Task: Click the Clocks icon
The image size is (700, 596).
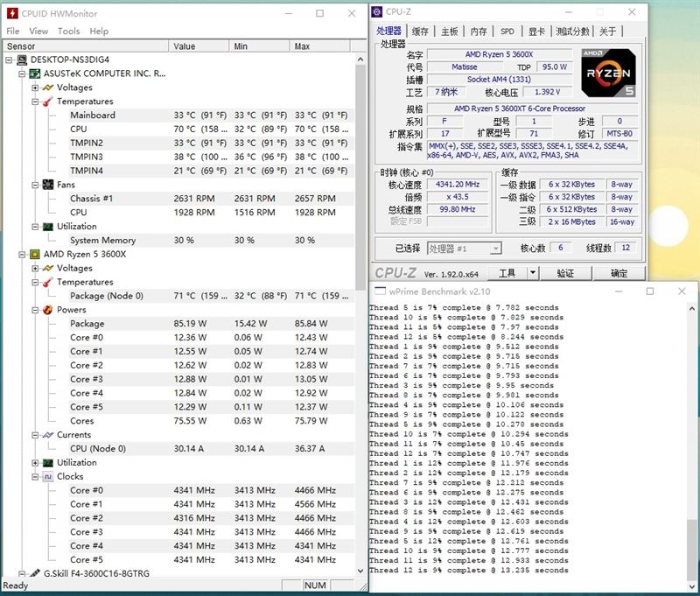Action: pyautogui.click(x=48, y=477)
